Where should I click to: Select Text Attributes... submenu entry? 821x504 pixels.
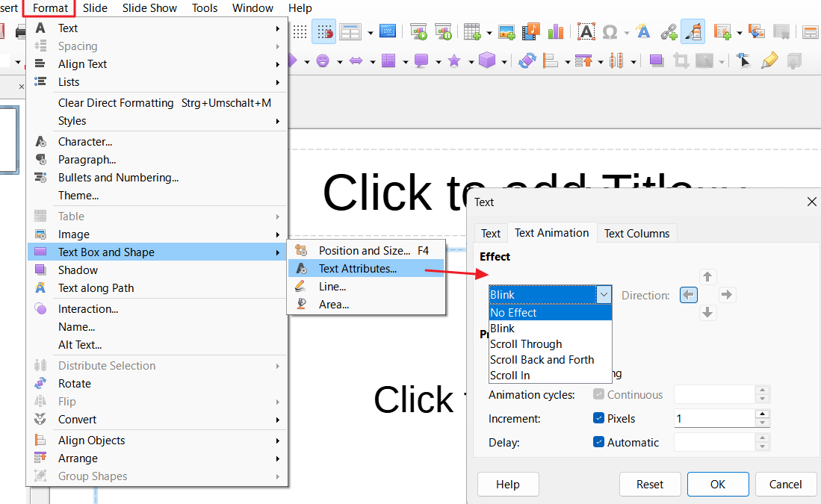coord(366,269)
